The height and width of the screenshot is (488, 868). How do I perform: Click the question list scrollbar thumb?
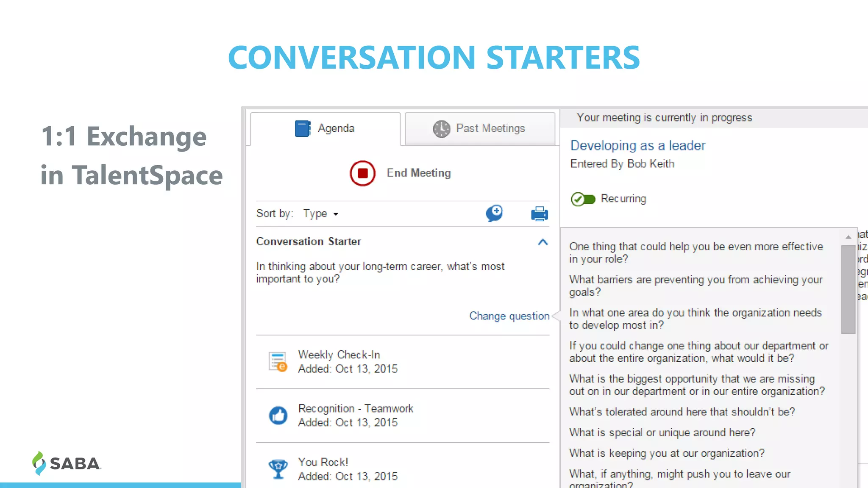pos(848,289)
